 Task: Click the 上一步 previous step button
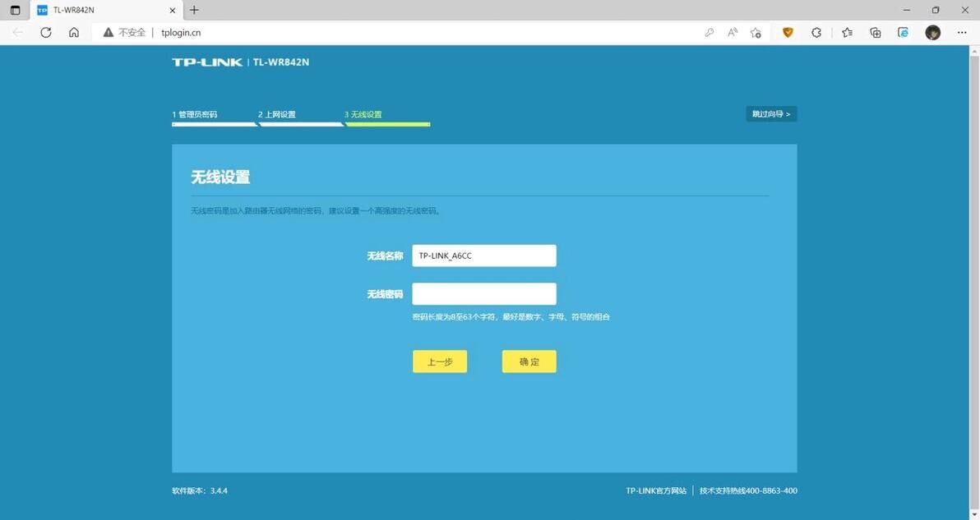440,361
